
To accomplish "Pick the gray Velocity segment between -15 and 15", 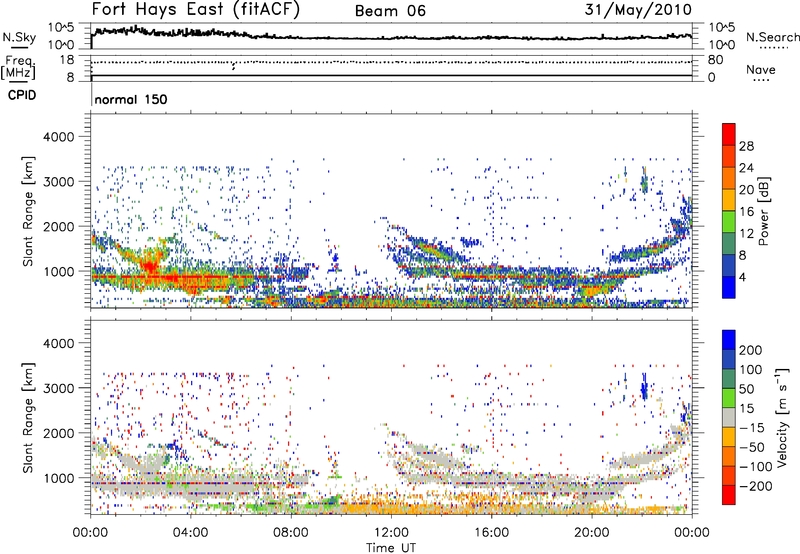I will [x=729, y=417].
